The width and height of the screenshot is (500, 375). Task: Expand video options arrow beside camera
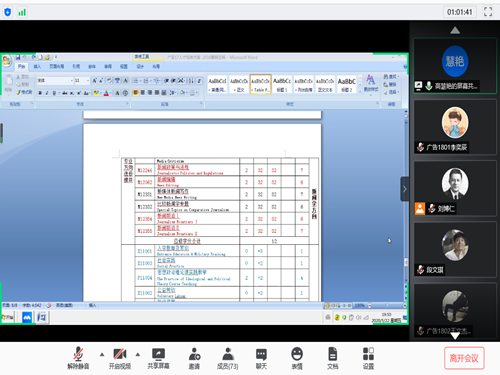[138, 354]
